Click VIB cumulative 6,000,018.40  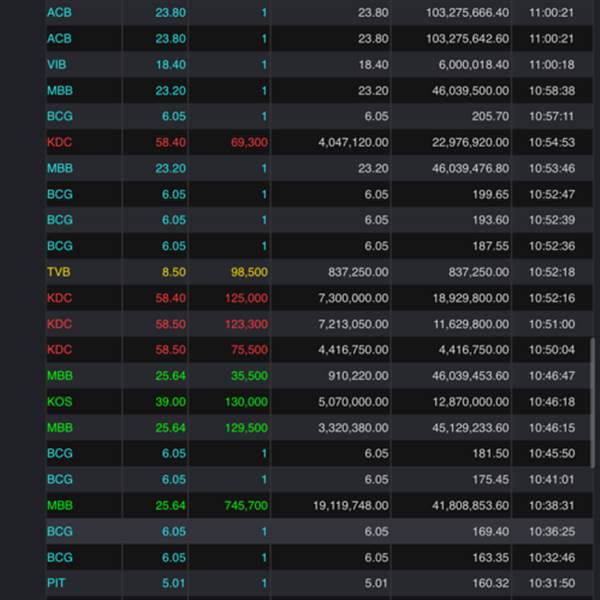click(x=474, y=64)
